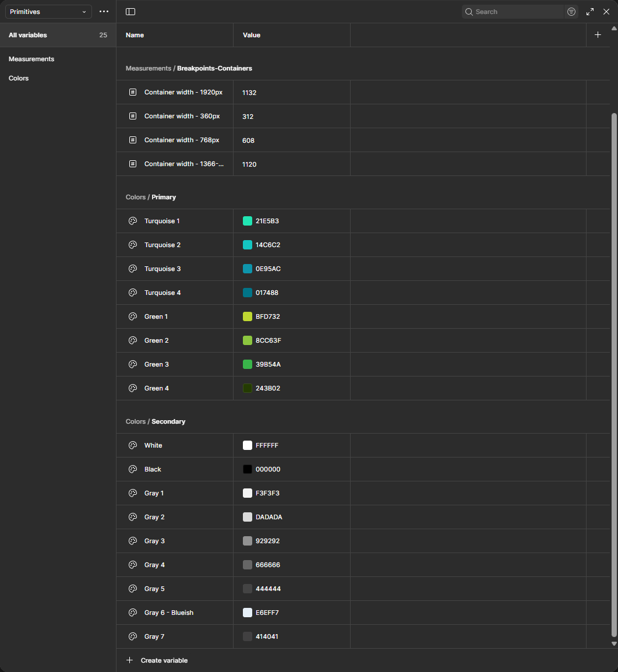Click the search filter settings icon
Viewport: 618px width, 672px height.
[571, 12]
